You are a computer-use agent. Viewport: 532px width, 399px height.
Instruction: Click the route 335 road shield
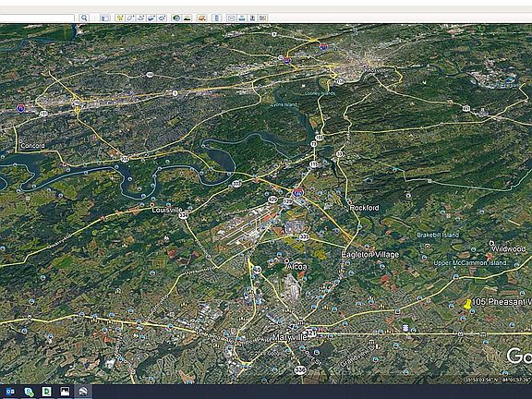click(304, 236)
